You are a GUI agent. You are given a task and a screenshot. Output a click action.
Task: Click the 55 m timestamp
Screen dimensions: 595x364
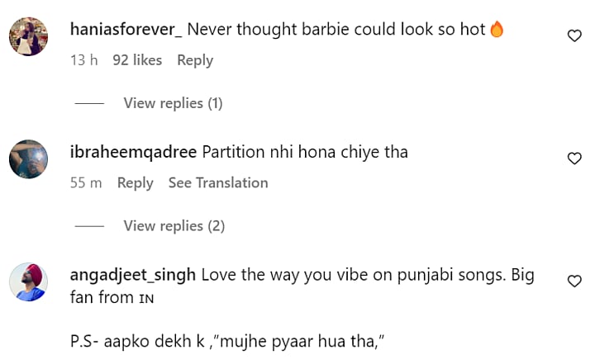tap(86, 183)
